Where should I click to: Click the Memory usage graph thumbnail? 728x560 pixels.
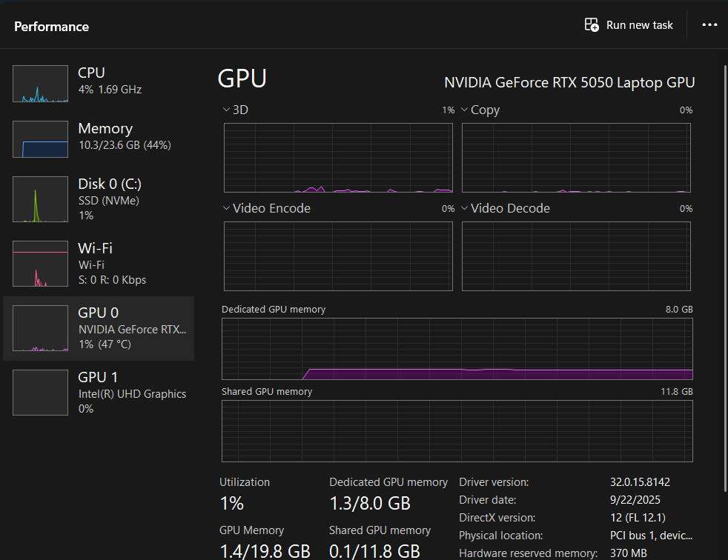pos(40,139)
